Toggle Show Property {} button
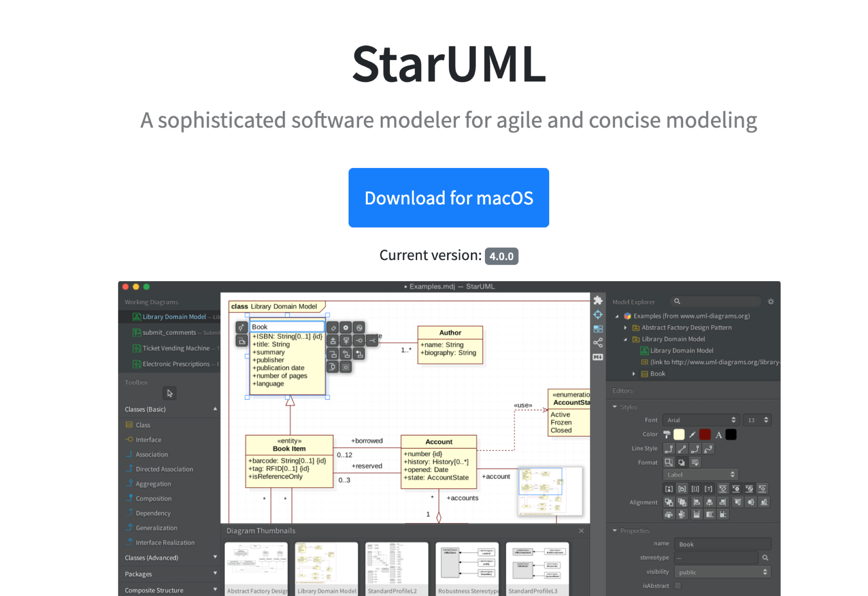 click(x=695, y=489)
